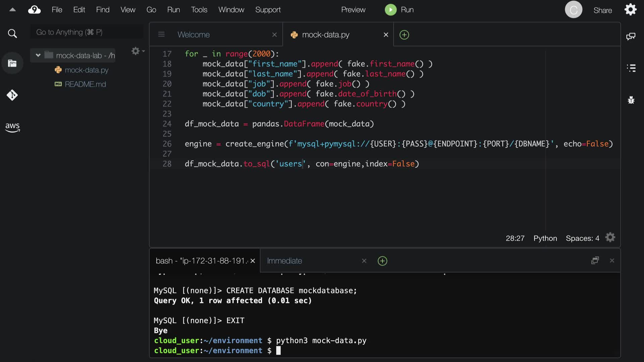This screenshot has height=362, width=644.
Task: Switch to the Welcome tab
Action: click(194, 35)
